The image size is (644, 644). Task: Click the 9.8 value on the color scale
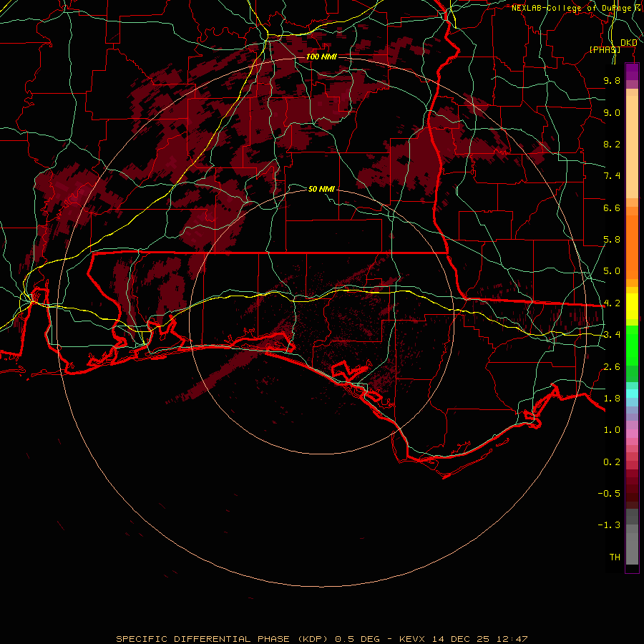612,80
